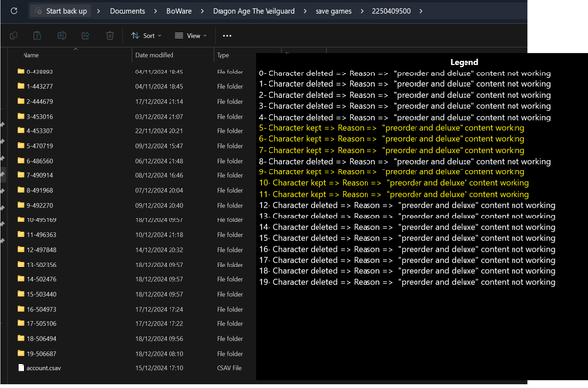Click the copy icon in toolbar

point(14,36)
